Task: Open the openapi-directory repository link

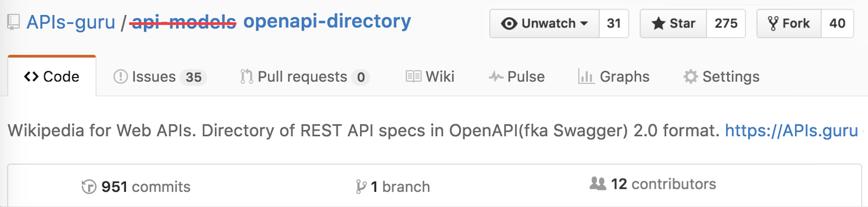Action: pos(327,21)
